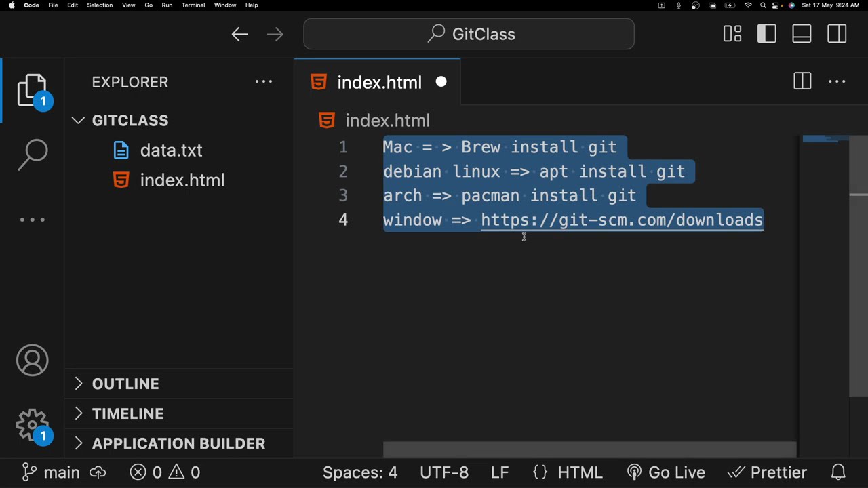Close the unsaved index.html tab dot
This screenshot has height=488, width=868.
pos(441,82)
